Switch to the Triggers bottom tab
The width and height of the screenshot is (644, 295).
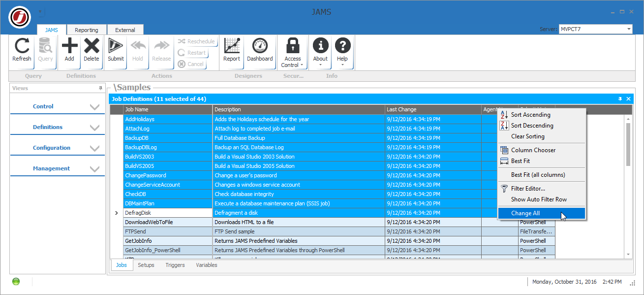click(175, 265)
